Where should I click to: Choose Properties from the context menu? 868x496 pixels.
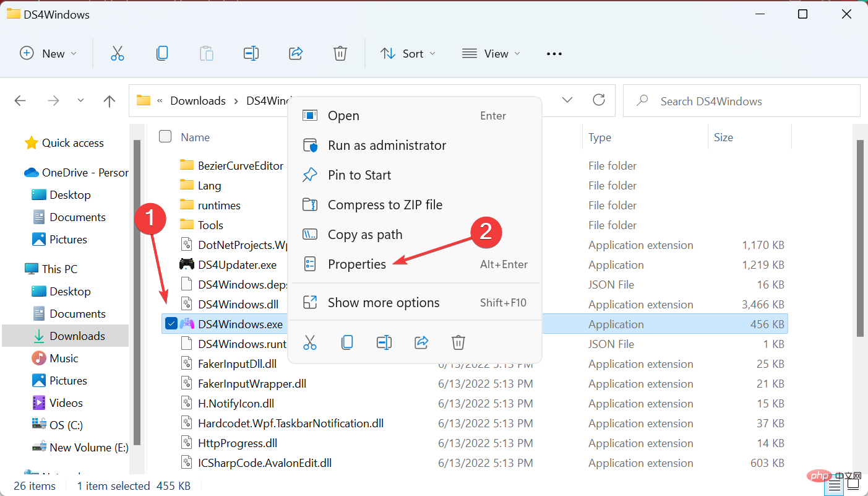click(357, 264)
